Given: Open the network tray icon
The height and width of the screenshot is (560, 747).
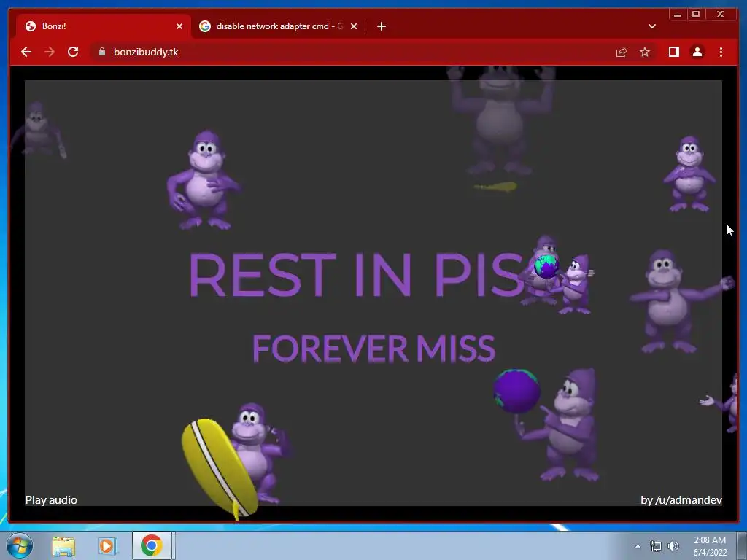Looking at the screenshot, I should pyautogui.click(x=656, y=546).
